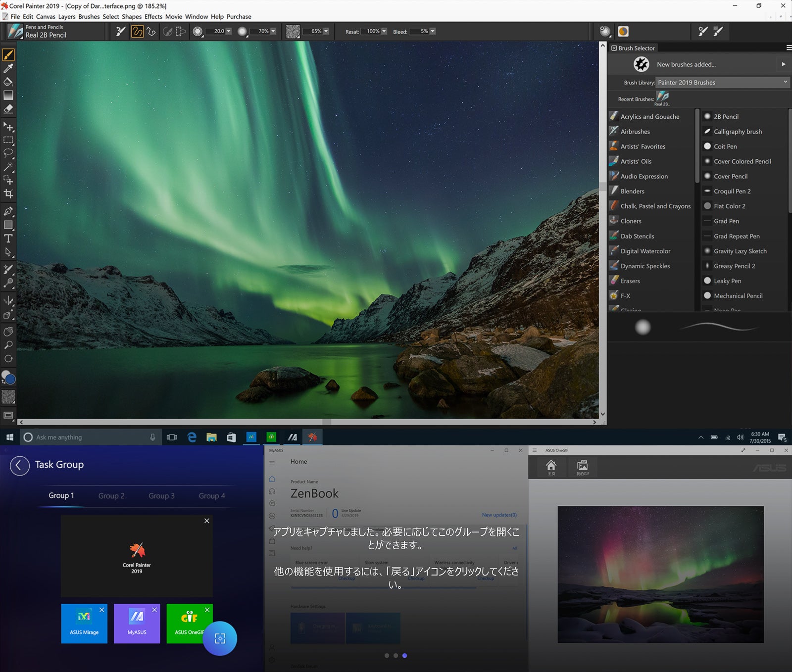792x672 pixels.
Task: Open the opacity dropdown showing 70%
Action: click(x=273, y=31)
